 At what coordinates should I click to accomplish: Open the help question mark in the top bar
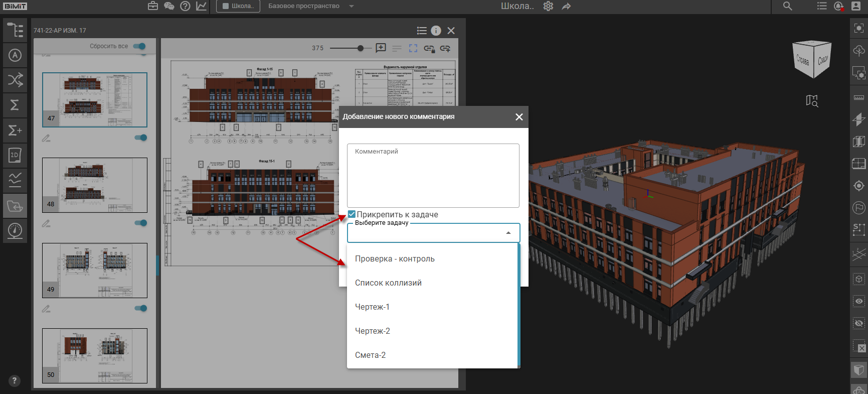coord(185,6)
